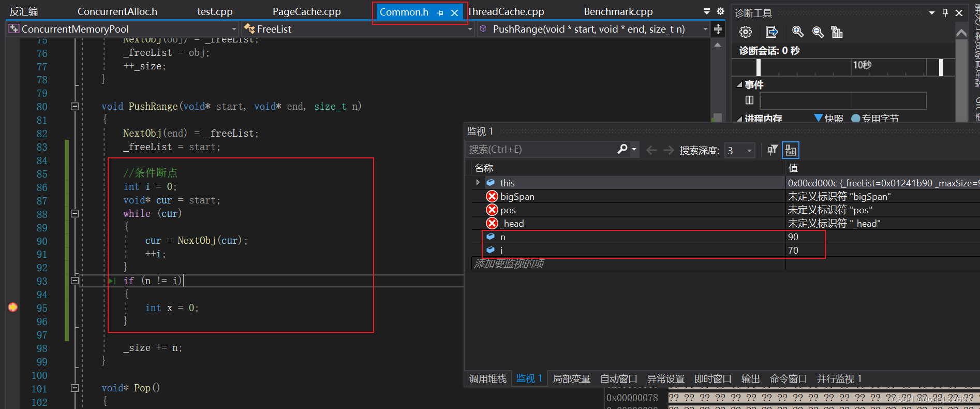This screenshot has width=980, height=409.
Task: Switch to the 即时窗口 tab
Action: point(713,379)
